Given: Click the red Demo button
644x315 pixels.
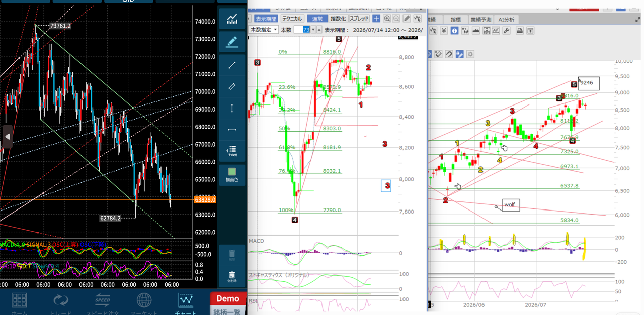Looking at the screenshot, I should click(228, 298).
